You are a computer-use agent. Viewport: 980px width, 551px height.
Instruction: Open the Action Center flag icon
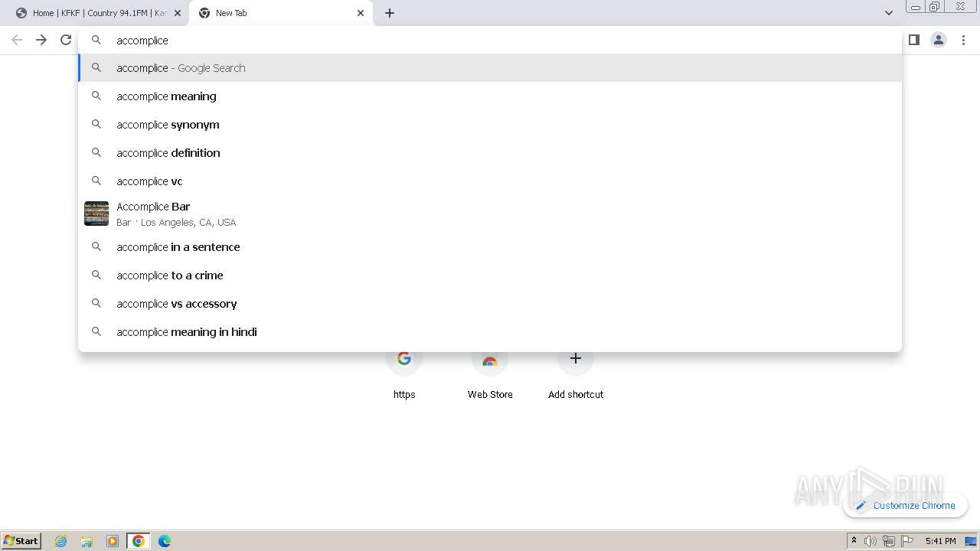click(x=907, y=541)
